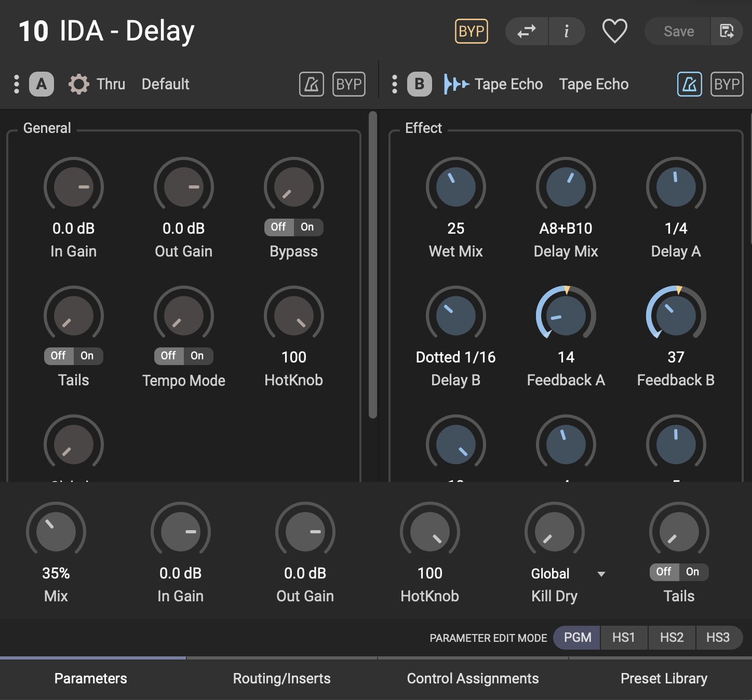Select HS1 parameter edit mode
Screen dimensions: 752x700
(x=623, y=638)
